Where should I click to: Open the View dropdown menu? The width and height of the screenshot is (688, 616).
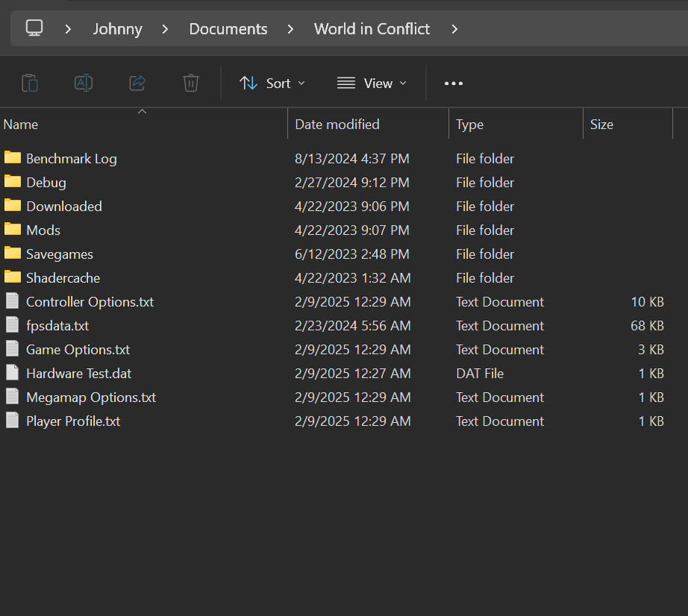click(372, 84)
